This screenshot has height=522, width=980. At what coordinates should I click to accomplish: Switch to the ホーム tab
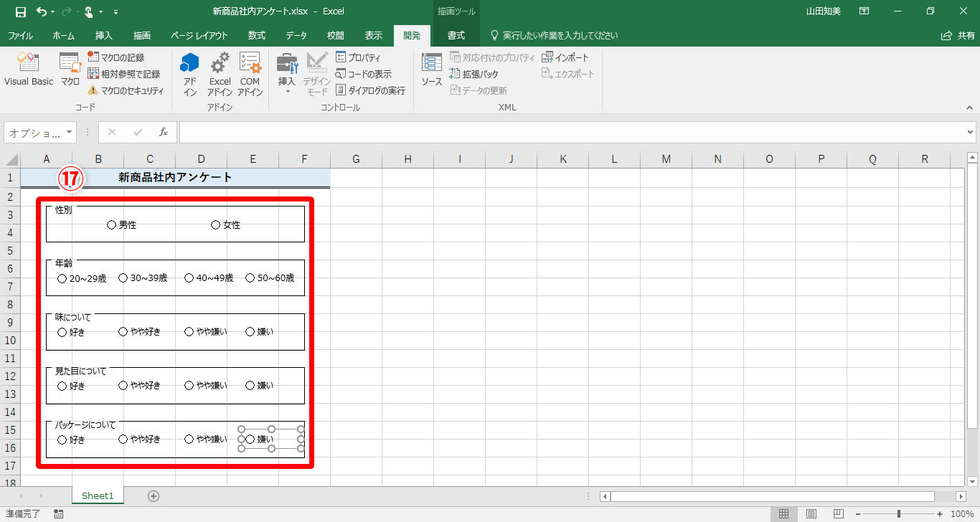pyautogui.click(x=64, y=35)
